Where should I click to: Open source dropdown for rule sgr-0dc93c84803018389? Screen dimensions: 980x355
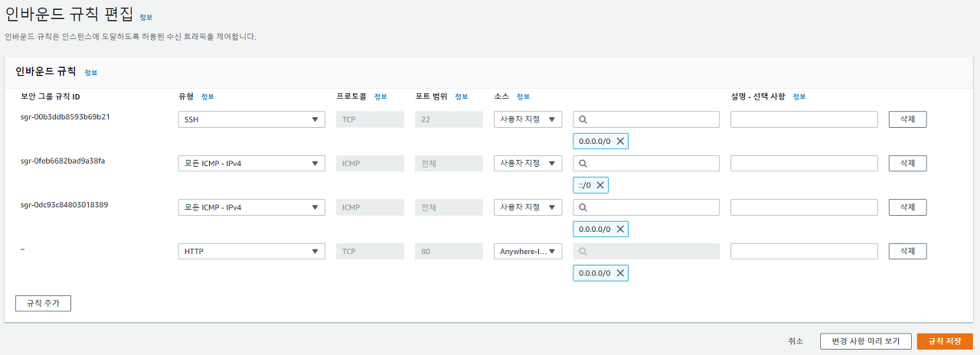(528, 207)
